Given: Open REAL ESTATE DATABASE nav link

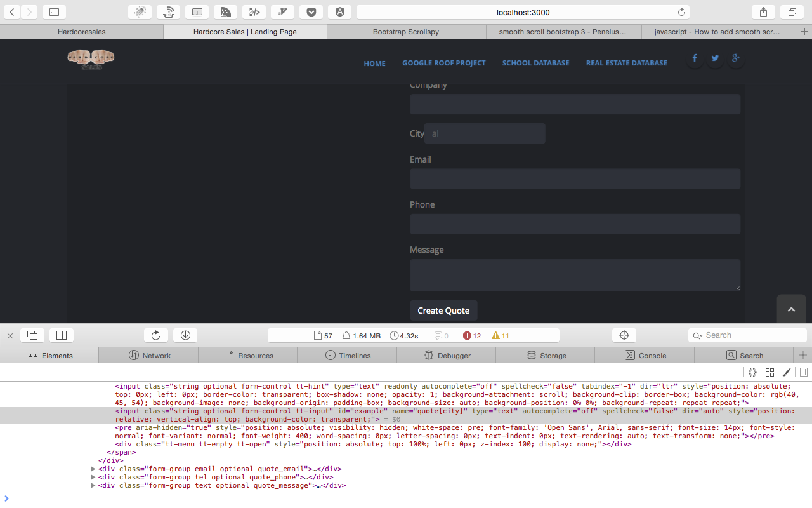Looking at the screenshot, I should 626,63.
